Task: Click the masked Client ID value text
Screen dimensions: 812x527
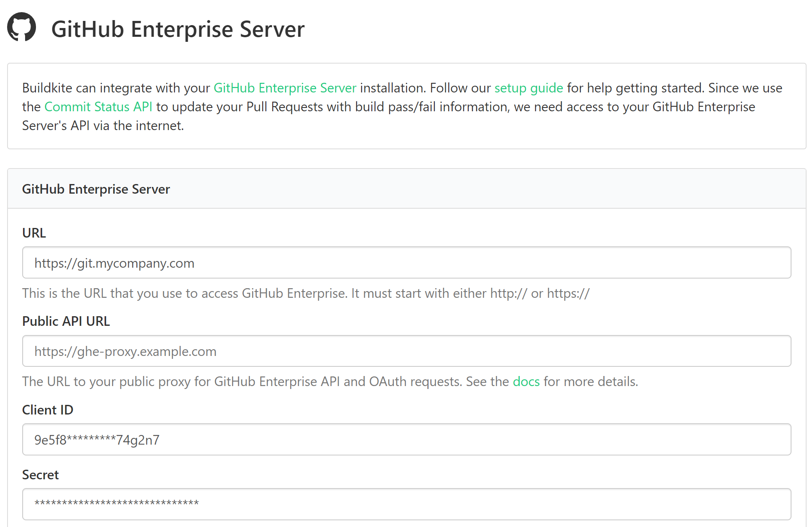Action: pyautogui.click(x=97, y=439)
